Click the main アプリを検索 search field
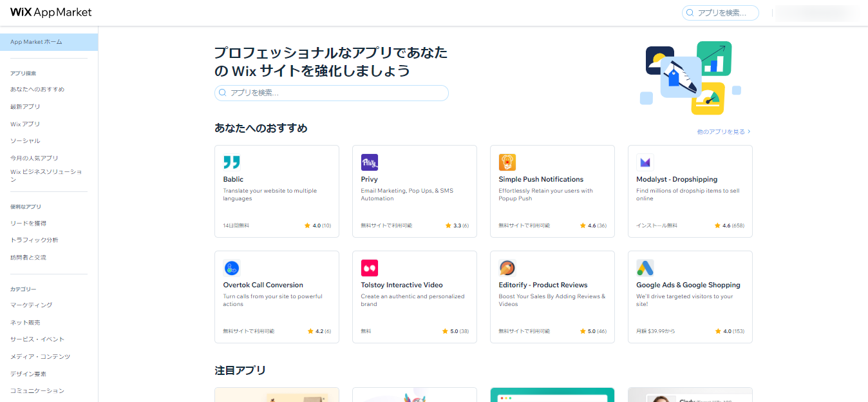This screenshot has height=402, width=868. pyautogui.click(x=332, y=93)
